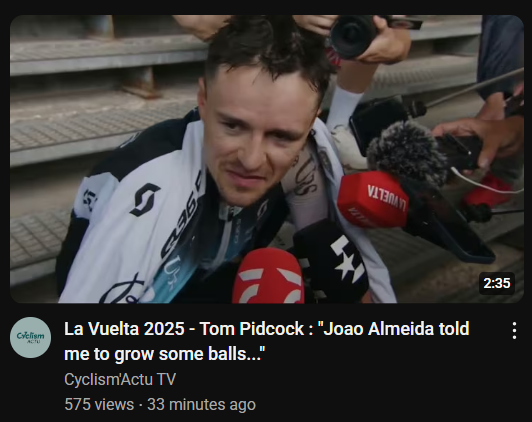Image resolution: width=532 pixels, height=422 pixels.
Task: Click the furry grey windscreen microphone
Action: pos(407,154)
